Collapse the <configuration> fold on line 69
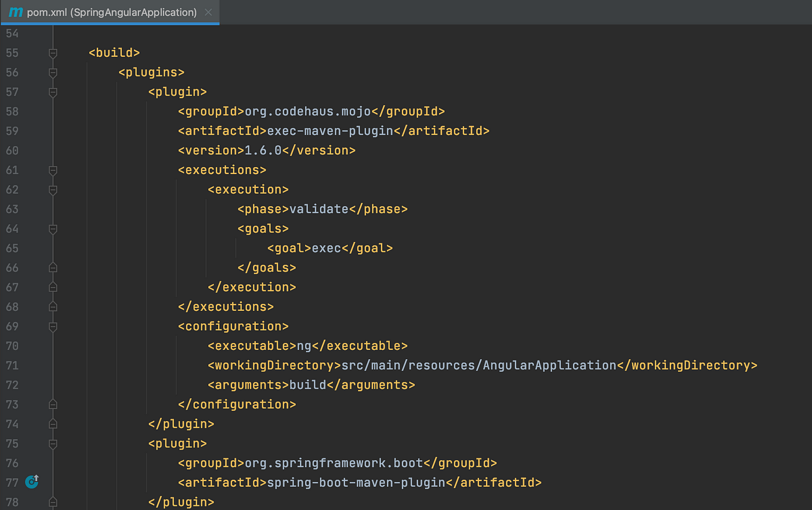Screen dimensions: 812x510 (53, 327)
